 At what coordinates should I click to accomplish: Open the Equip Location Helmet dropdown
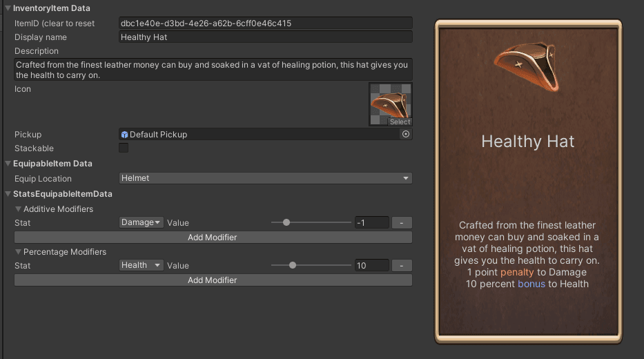tap(265, 178)
